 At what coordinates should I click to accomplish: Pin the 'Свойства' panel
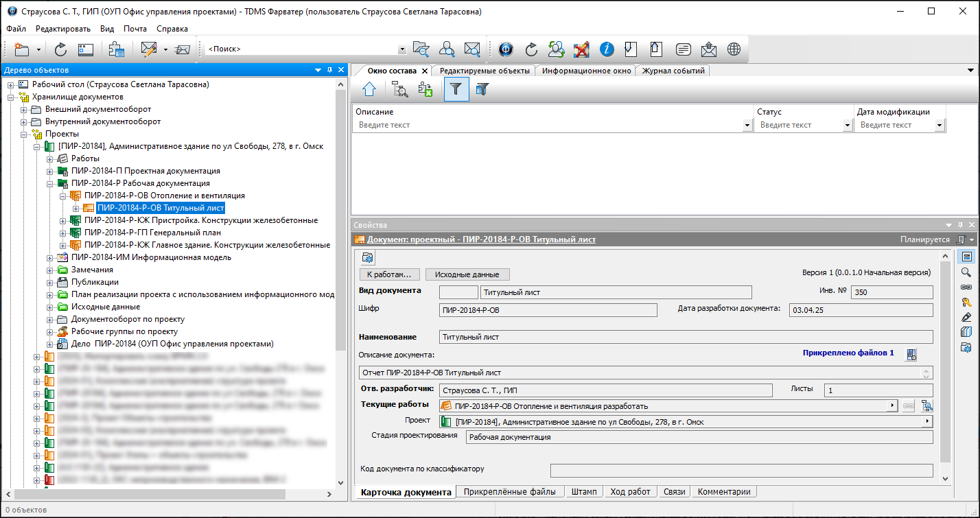(959, 225)
